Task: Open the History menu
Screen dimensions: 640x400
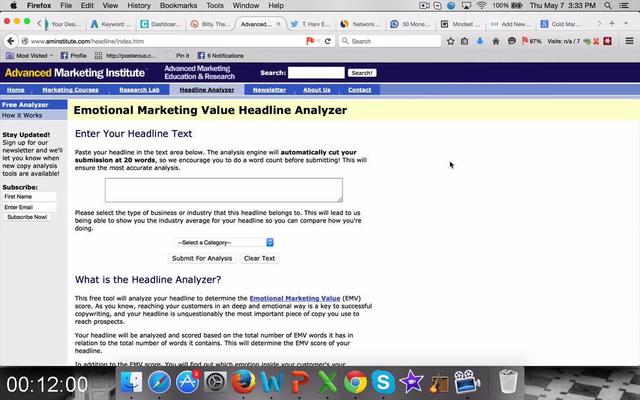Action: point(139,6)
